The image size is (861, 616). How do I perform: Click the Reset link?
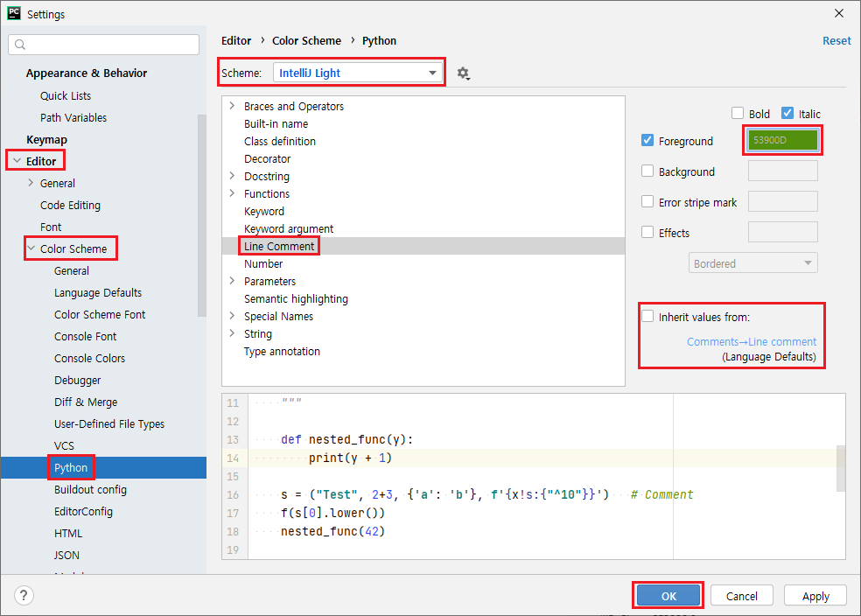[x=836, y=40]
